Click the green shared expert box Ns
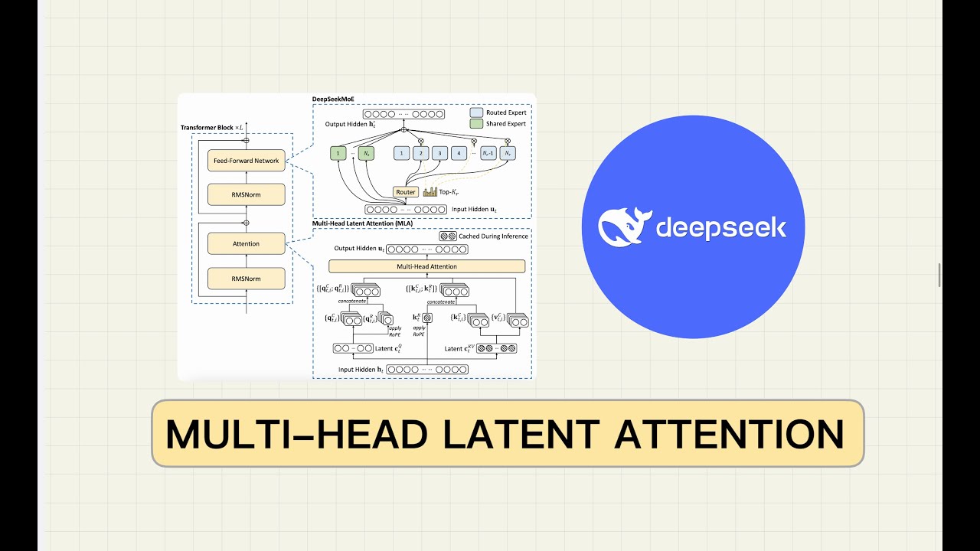This screenshot has height=551, width=980. pos(367,153)
